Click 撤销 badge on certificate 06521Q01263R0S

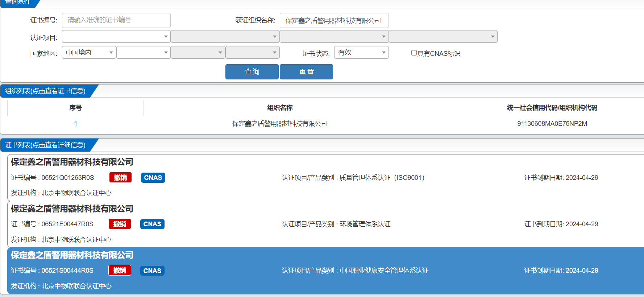(120, 178)
